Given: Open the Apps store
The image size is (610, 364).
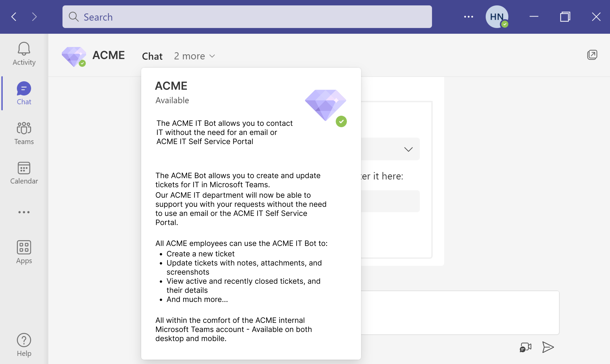Looking at the screenshot, I should 24,252.
